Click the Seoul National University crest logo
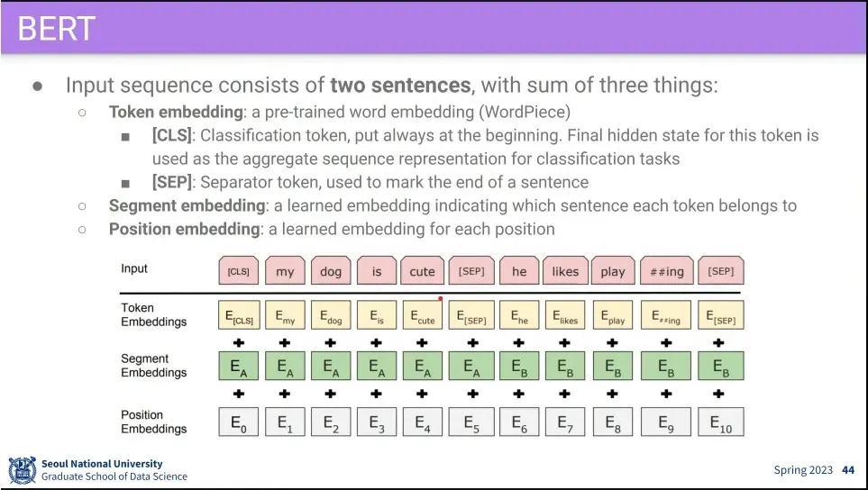 pyautogui.click(x=22, y=470)
